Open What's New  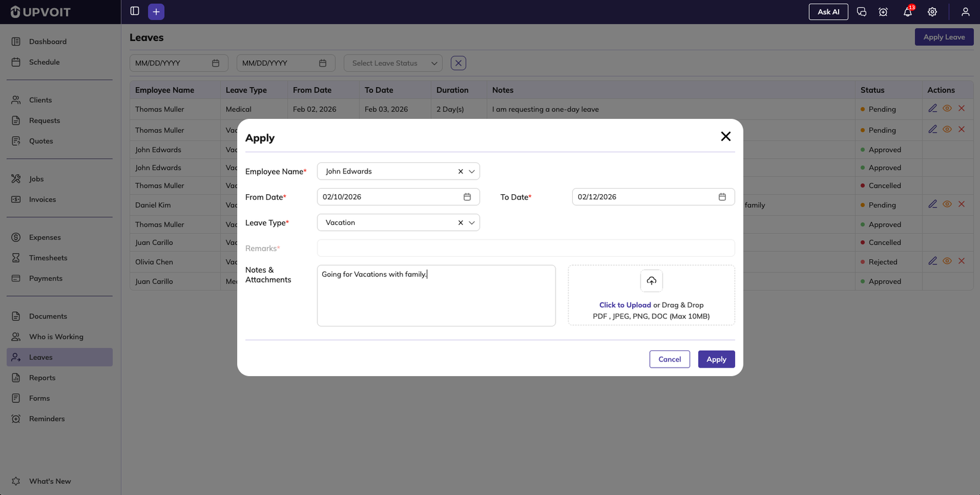click(x=59, y=482)
